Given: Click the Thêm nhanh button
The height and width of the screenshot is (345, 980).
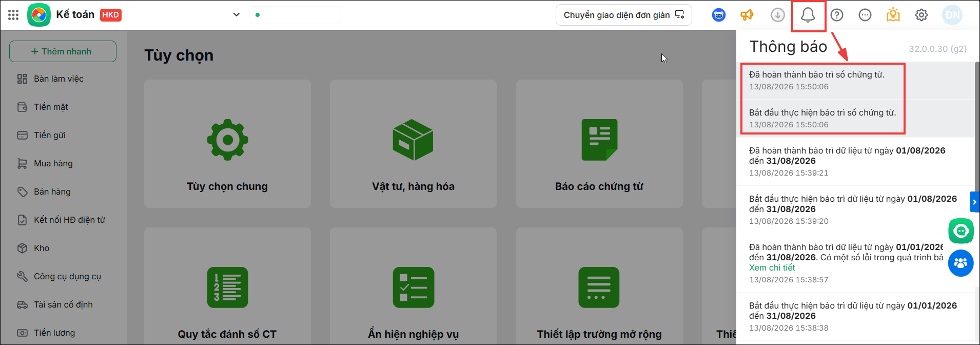Looking at the screenshot, I should pos(63,51).
